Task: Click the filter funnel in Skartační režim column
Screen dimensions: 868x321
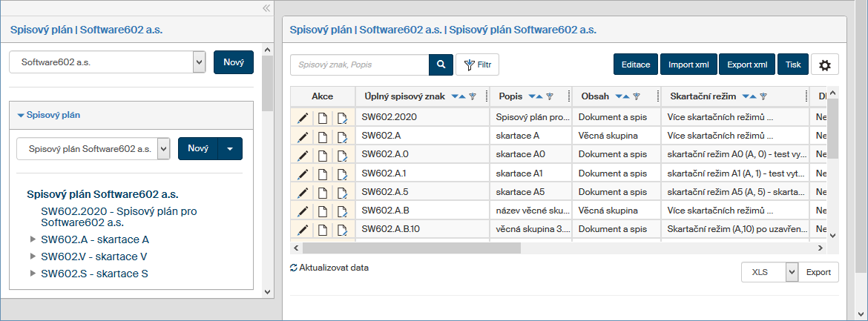Action: click(x=763, y=96)
